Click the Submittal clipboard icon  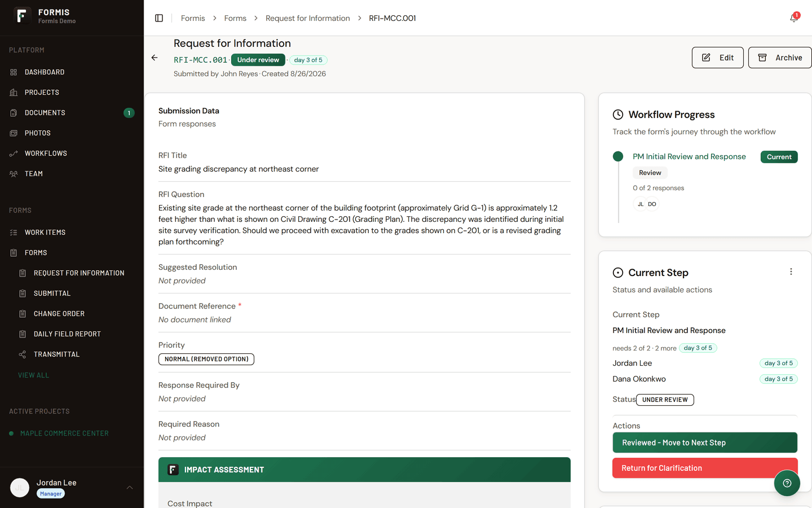click(x=23, y=294)
